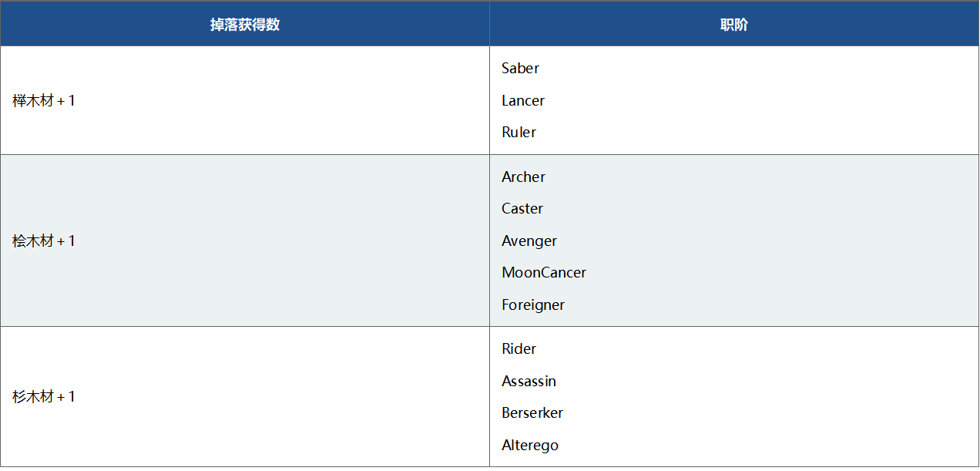980x471 pixels.
Task: Click the Archer class text
Action: [x=523, y=177]
